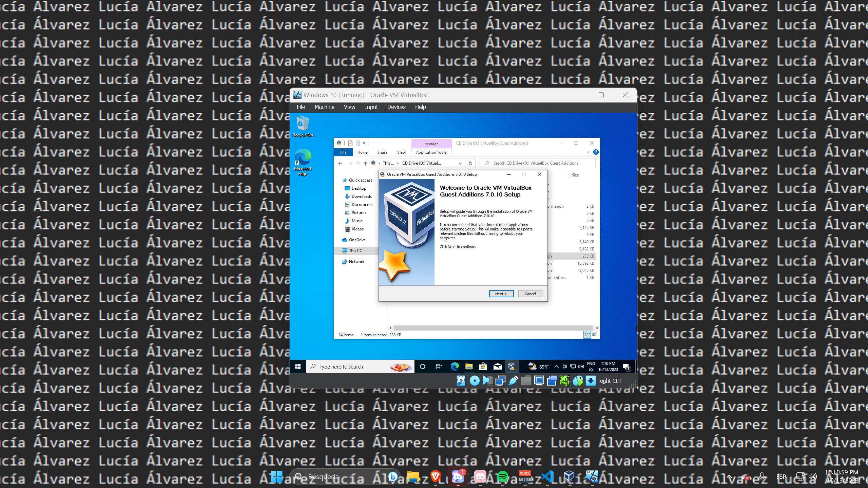This screenshot has height=488, width=868.
Task: Click Next in Guest Additions Setup
Action: 501,294
